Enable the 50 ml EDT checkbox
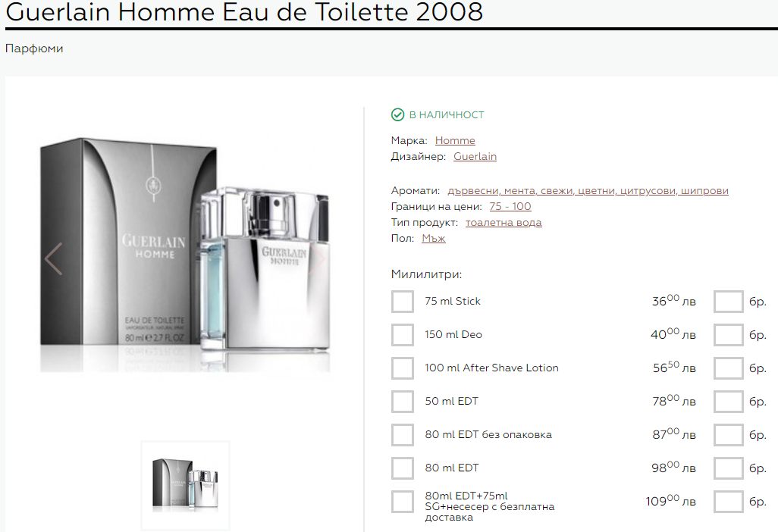 [403, 401]
